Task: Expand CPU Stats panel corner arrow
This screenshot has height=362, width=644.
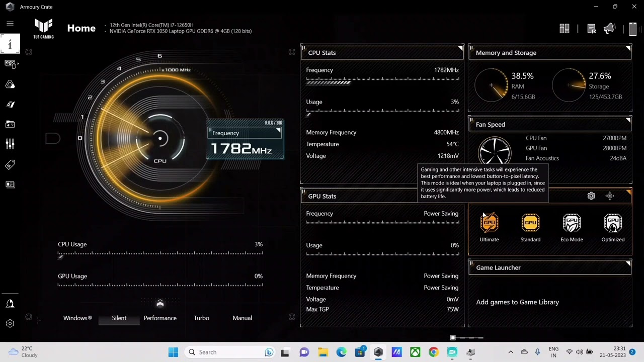Action: [x=460, y=49]
